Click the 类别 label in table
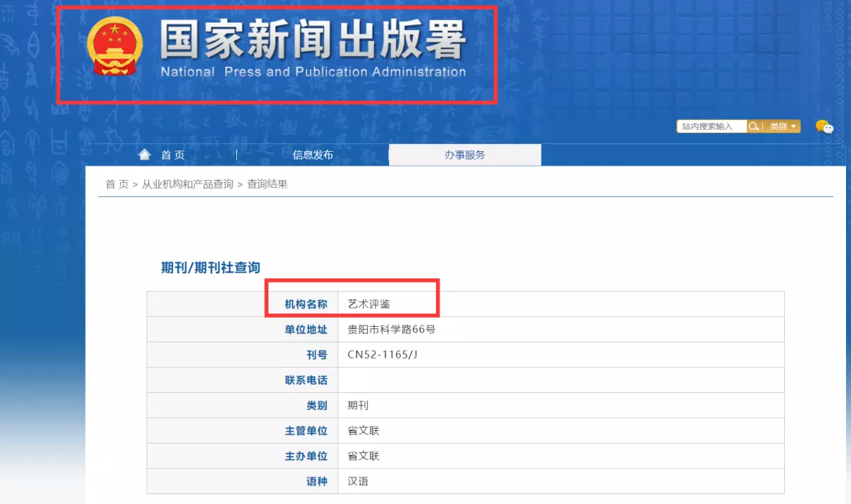 pos(316,406)
